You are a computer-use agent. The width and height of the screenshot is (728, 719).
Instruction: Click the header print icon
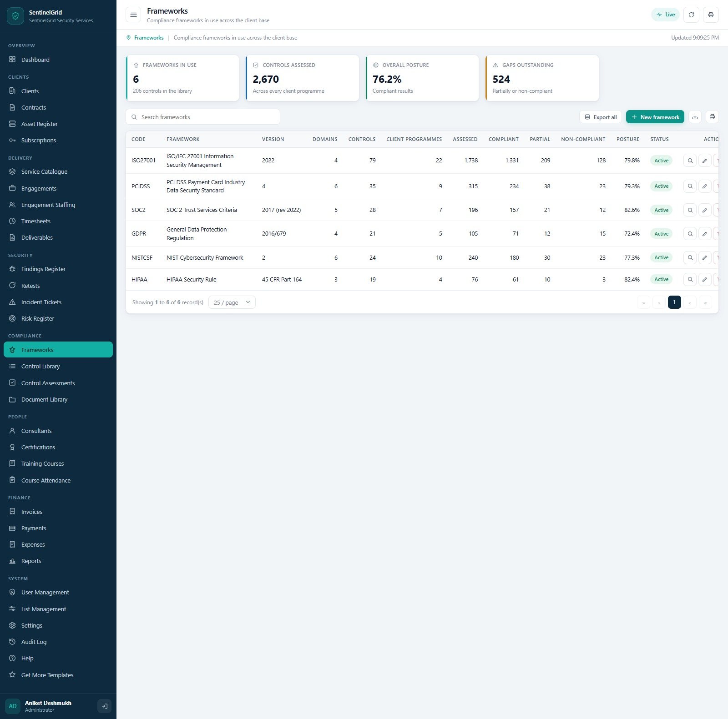pos(711,15)
